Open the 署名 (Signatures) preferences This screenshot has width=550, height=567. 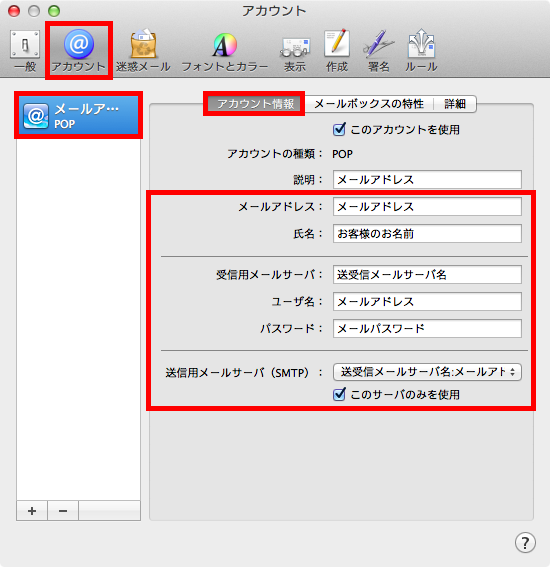pyautogui.click(x=378, y=51)
